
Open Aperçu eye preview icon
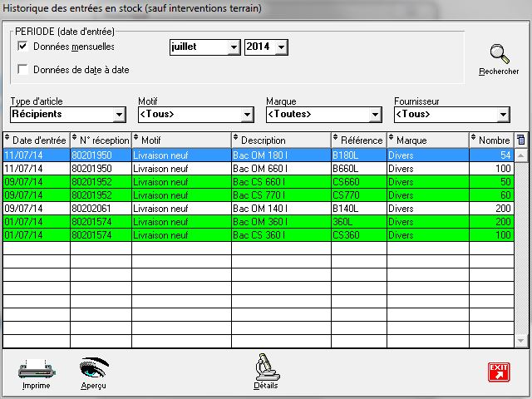[x=94, y=367]
